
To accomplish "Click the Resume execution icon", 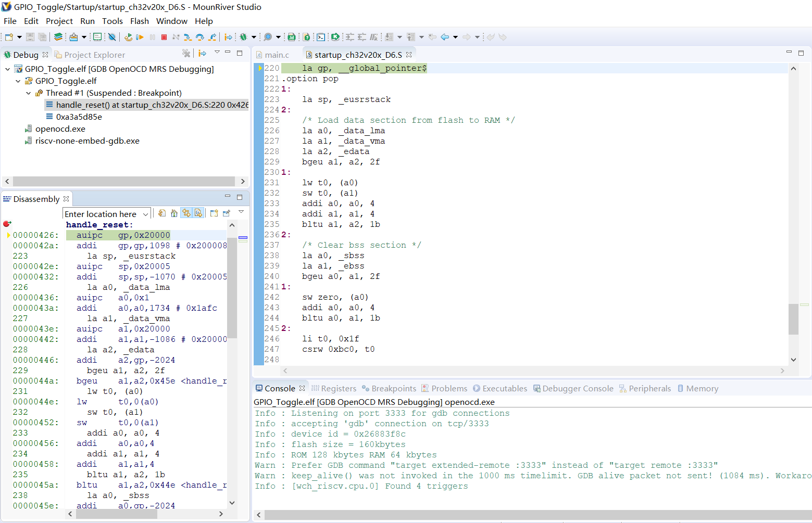I will (x=140, y=37).
